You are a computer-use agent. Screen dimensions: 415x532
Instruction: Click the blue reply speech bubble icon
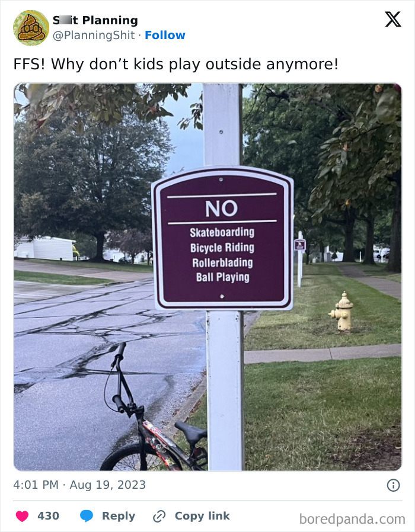[x=86, y=516]
